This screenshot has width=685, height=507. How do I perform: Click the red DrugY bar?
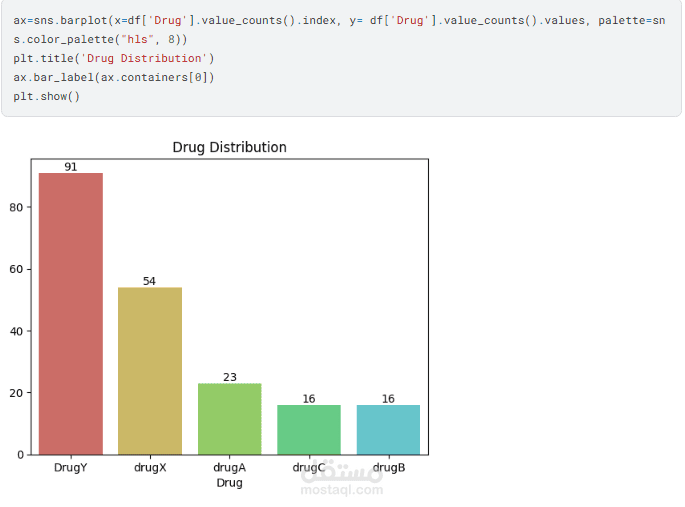point(70,313)
